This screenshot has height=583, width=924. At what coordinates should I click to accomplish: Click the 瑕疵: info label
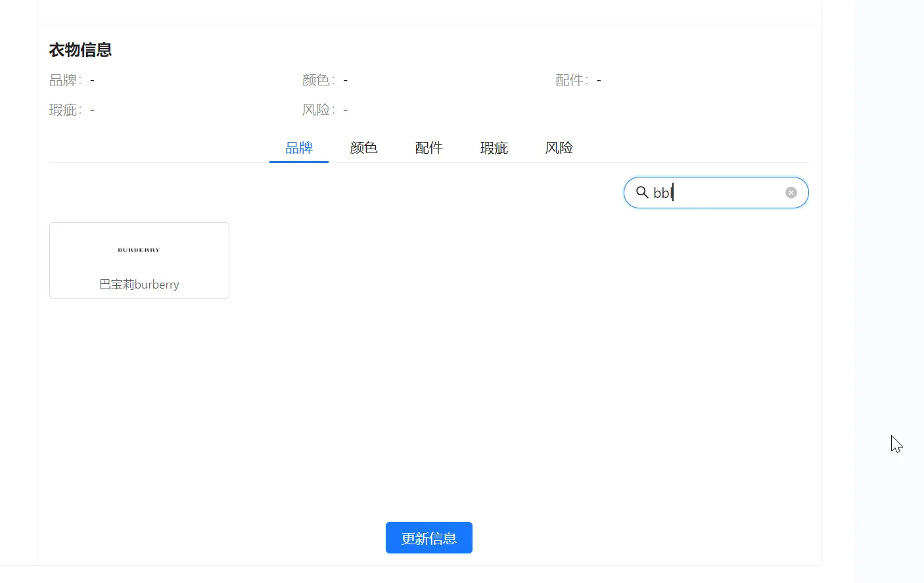(66, 110)
